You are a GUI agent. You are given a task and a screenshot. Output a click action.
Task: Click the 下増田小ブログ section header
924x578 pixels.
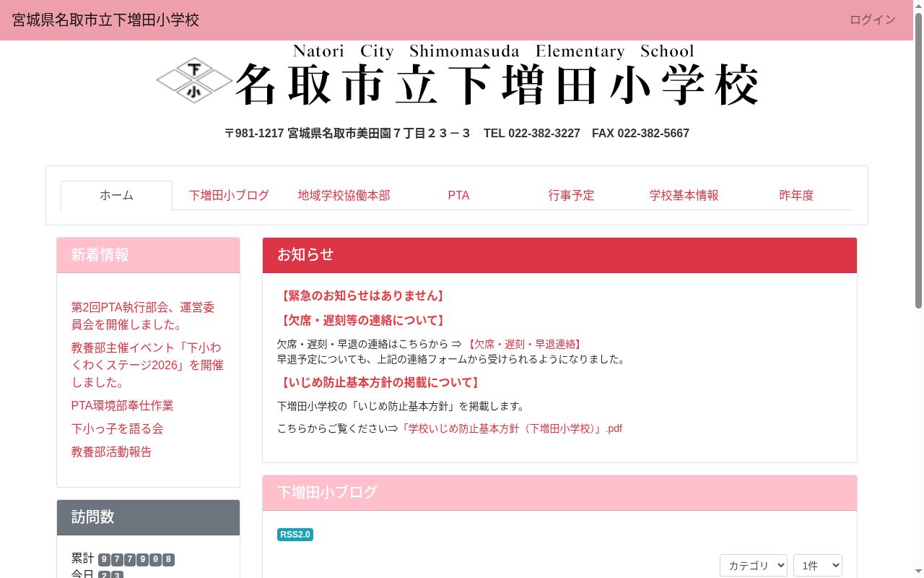pyautogui.click(x=559, y=493)
